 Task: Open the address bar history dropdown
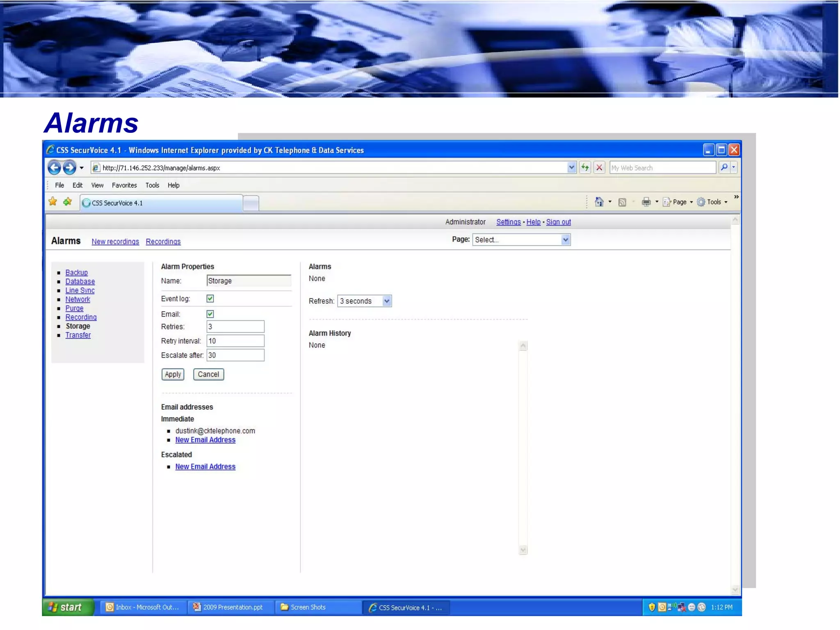point(571,167)
